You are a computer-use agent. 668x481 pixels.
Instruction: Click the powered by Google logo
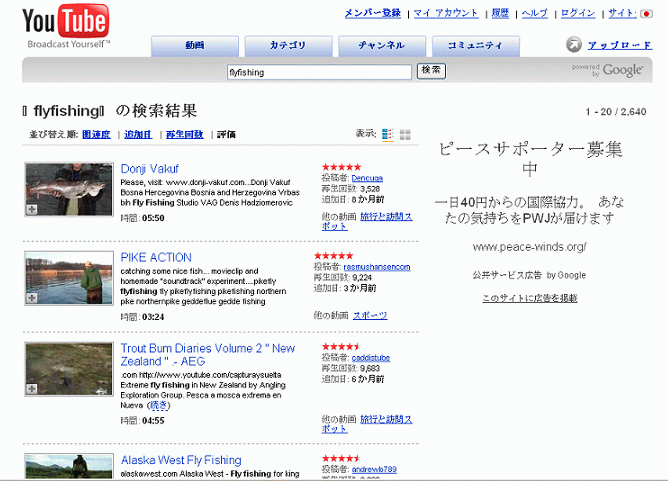608,70
